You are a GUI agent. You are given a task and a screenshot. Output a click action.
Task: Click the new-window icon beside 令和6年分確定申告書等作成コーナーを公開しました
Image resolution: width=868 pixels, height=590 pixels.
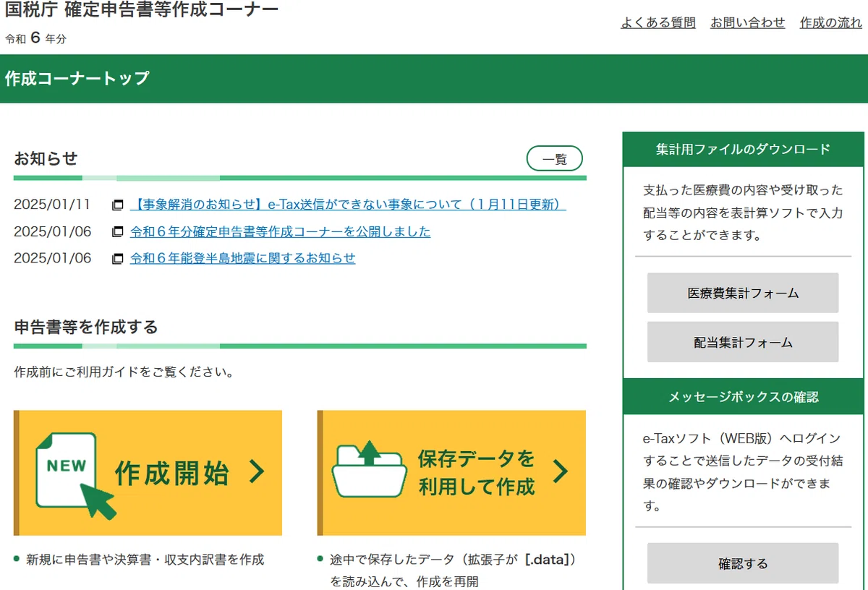click(x=118, y=232)
